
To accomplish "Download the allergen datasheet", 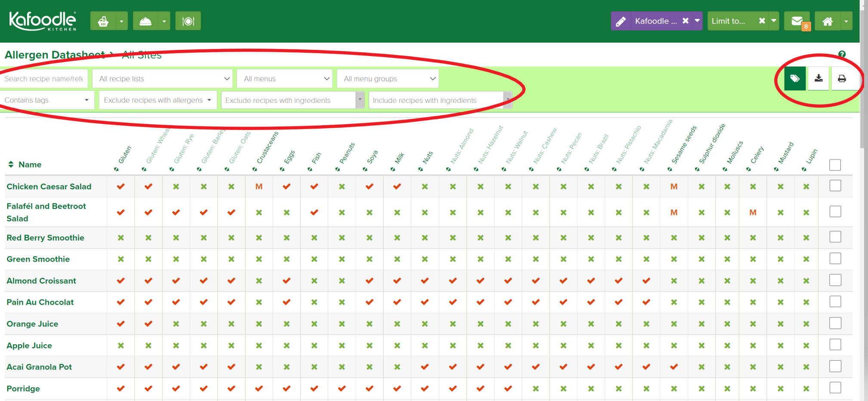I will (819, 79).
